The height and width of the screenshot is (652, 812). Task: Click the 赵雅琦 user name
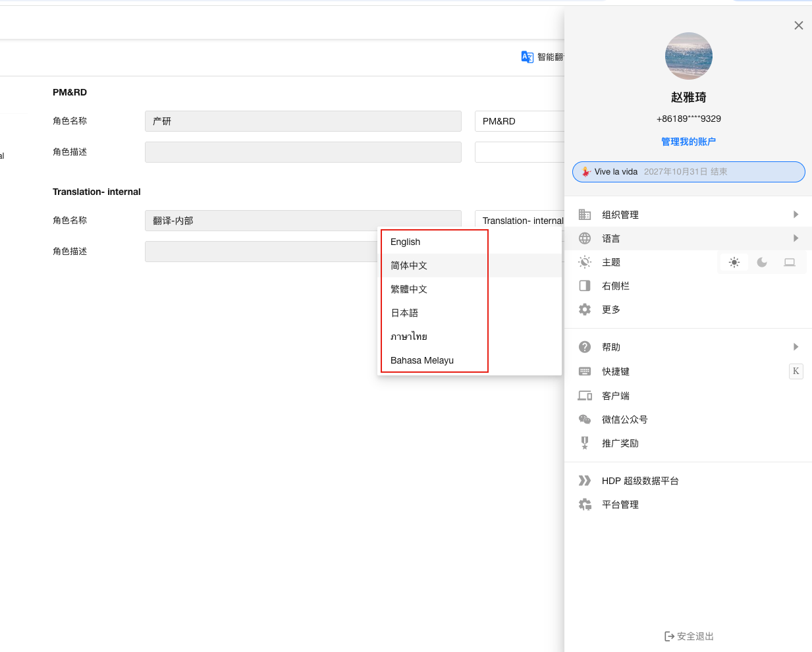click(x=688, y=97)
